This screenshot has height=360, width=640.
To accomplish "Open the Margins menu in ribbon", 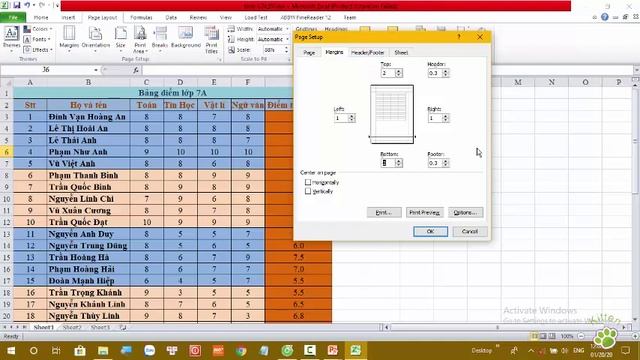I will click(69, 39).
